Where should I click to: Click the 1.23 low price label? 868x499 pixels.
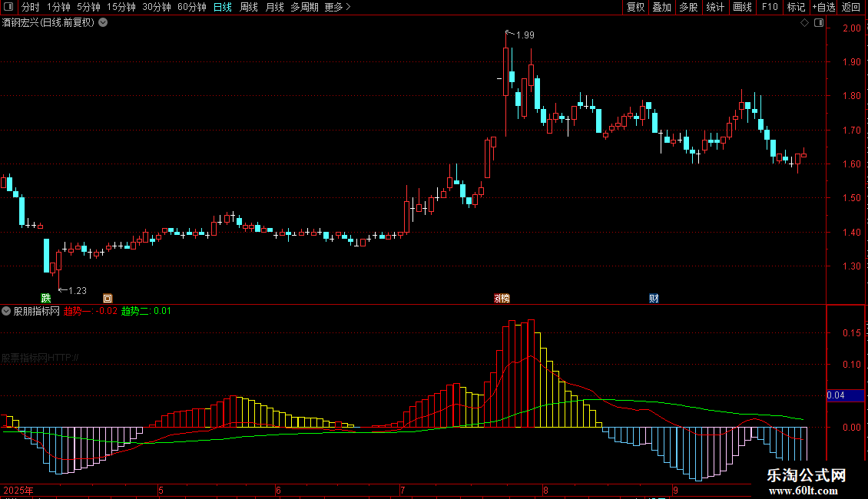(78, 290)
